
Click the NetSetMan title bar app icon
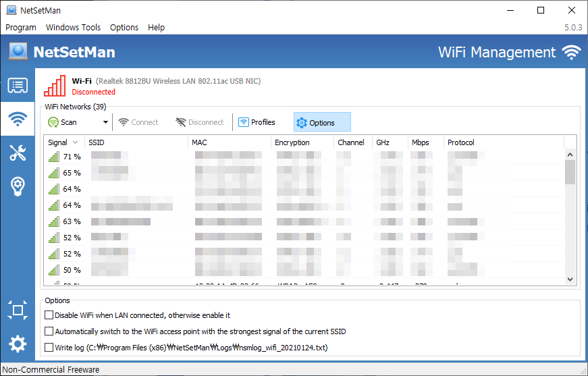(x=11, y=10)
